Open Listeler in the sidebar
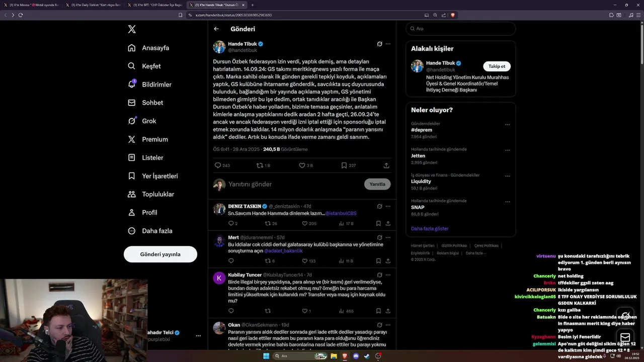This screenshot has height=362, width=644. (x=145, y=157)
